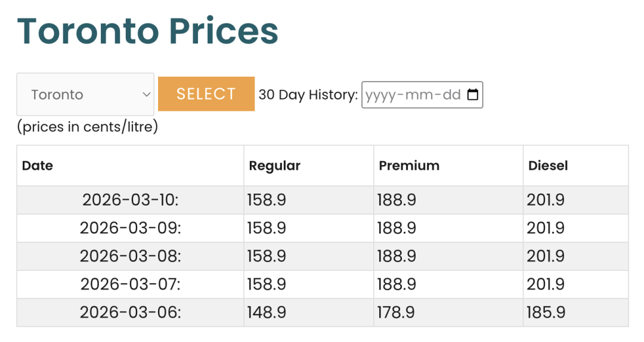
Task: Open the calendar picker icon
Action: 473,95
